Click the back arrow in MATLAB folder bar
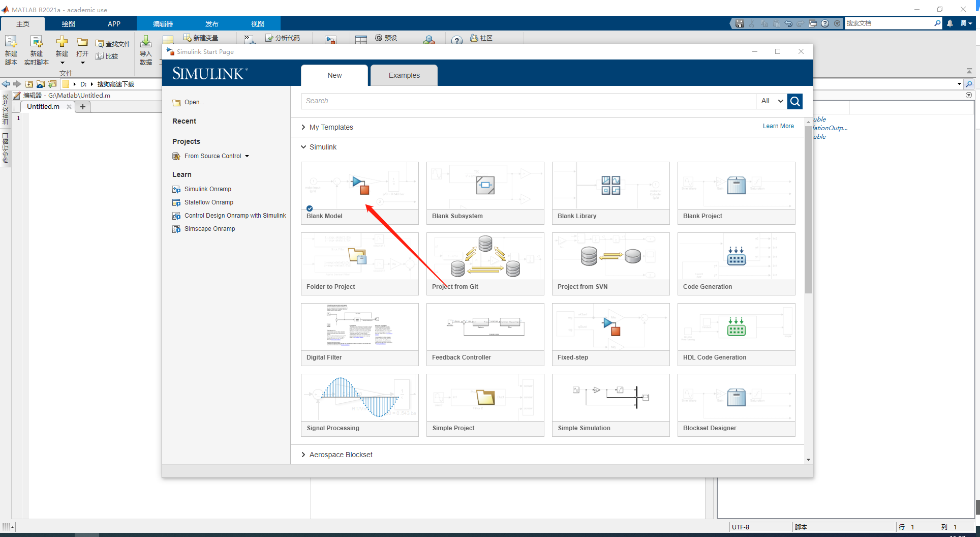980x537 pixels. tap(6, 84)
